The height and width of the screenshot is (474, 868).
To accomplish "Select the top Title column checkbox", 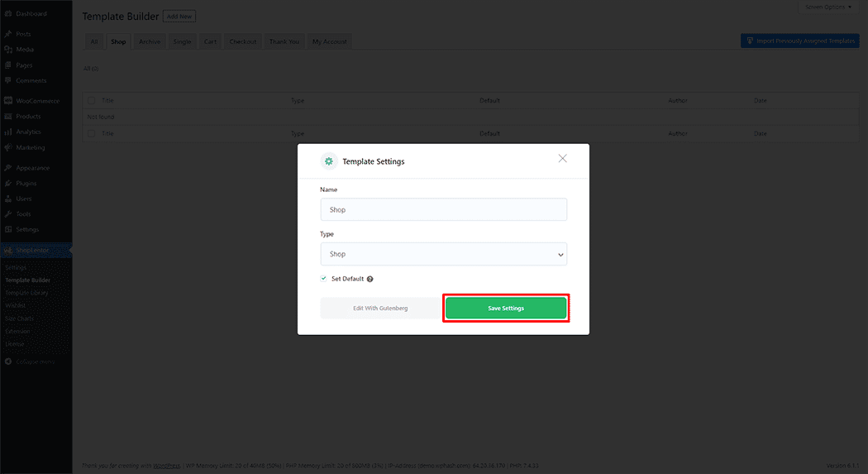I will pos(92,101).
